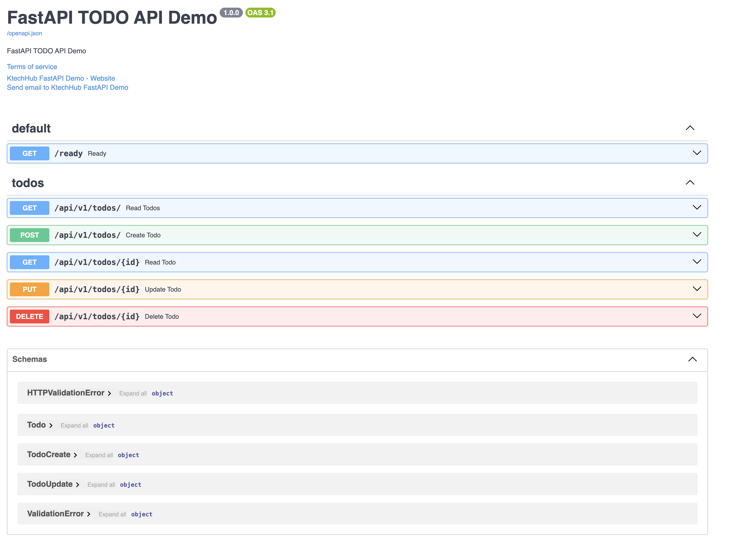Image resolution: width=740 pixels, height=560 pixels.
Task: Click the DELETE method badge
Action: pyautogui.click(x=29, y=317)
